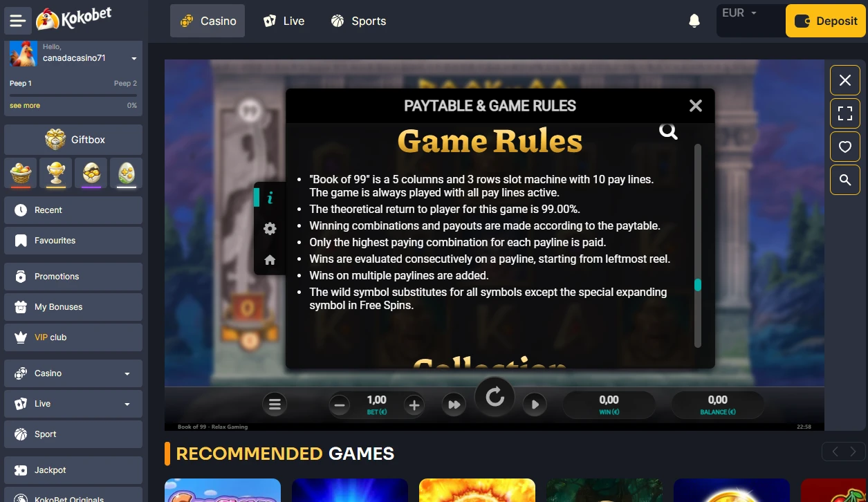The height and width of the screenshot is (502, 868).
Task: Go to next recommended games
Action: (x=853, y=452)
